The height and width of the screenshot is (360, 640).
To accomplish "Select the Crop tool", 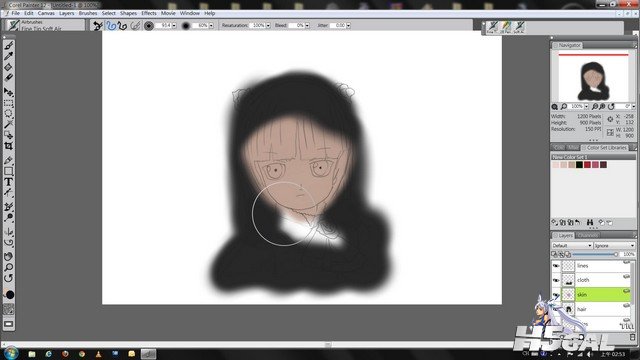I will point(9,146).
